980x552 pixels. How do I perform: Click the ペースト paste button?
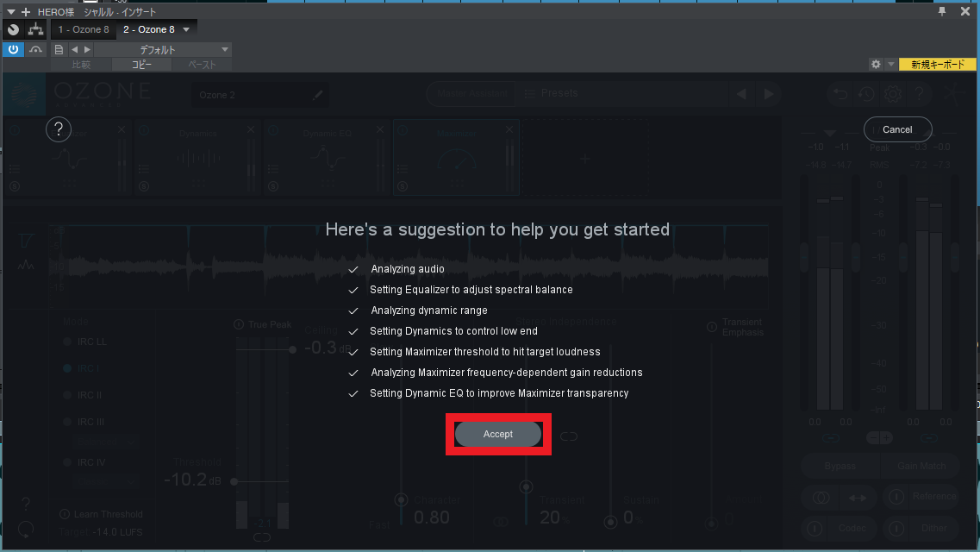(x=202, y=65)
